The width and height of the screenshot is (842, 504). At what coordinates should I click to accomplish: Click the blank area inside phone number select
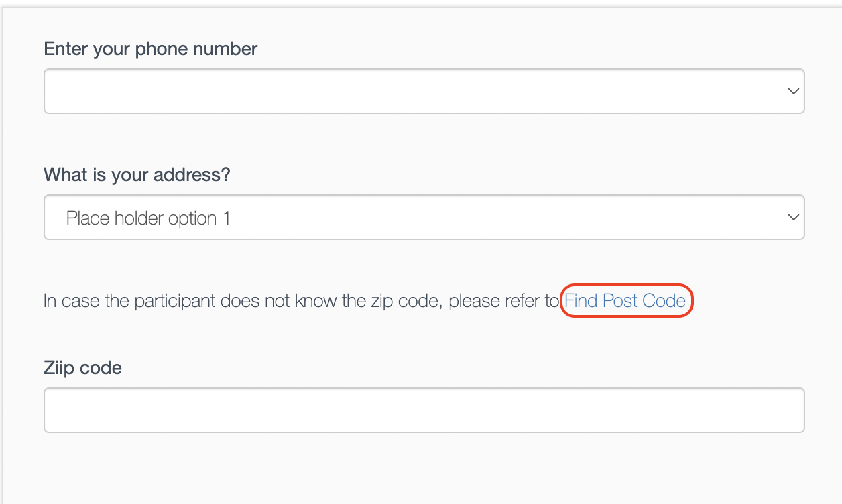coord(335,91)
